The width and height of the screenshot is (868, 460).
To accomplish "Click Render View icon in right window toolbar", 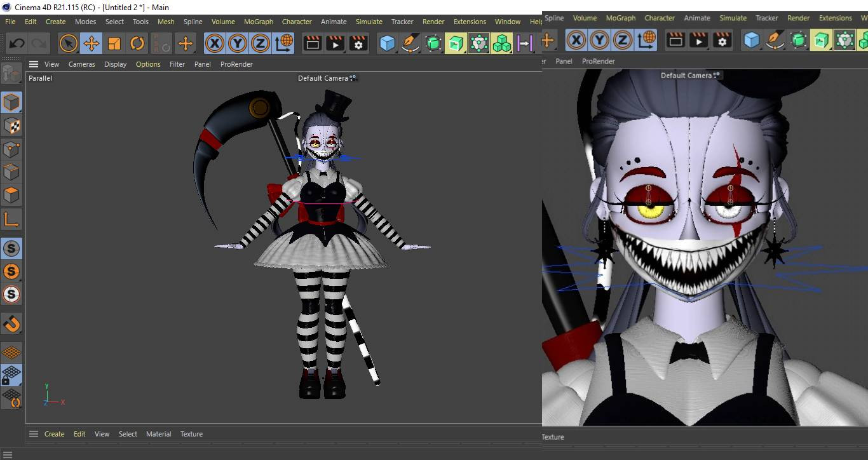I will coord(675,41).
